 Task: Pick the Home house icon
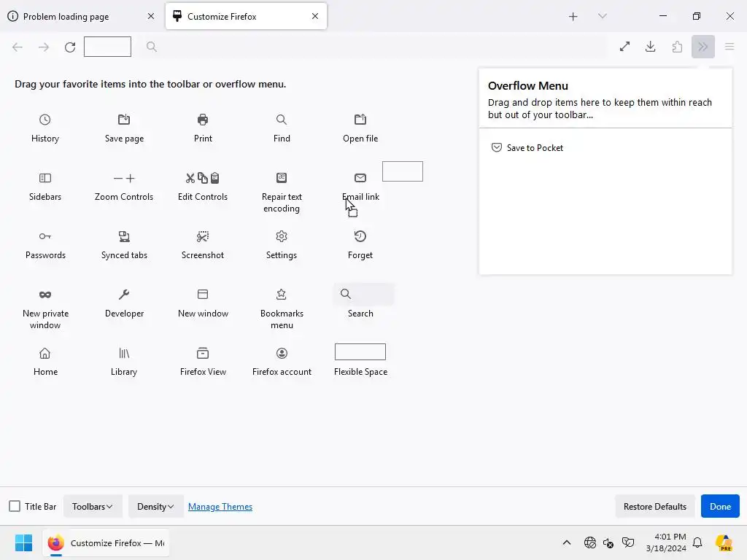(44, 354)
